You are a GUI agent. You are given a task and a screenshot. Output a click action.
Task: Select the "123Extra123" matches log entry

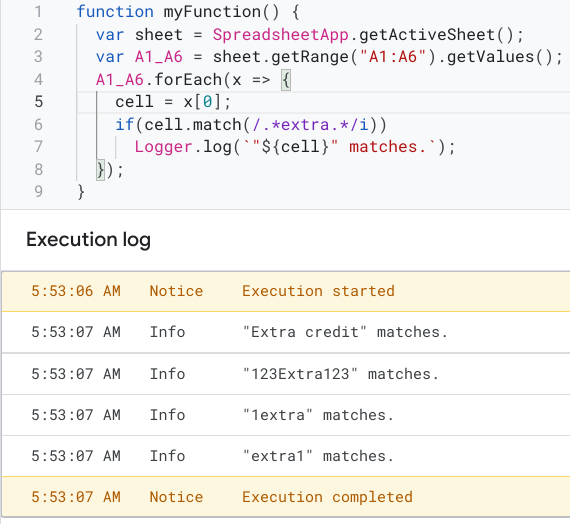pos(286,374)
